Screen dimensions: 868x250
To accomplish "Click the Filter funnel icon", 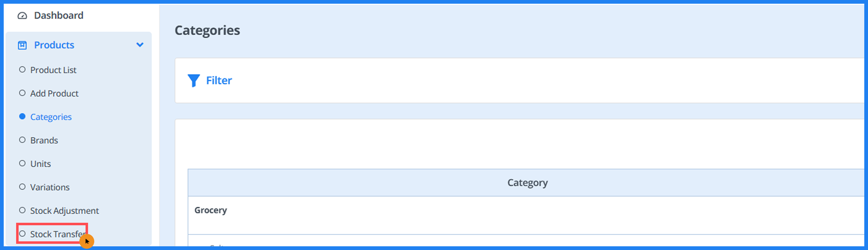I will [x=193, y=80].
